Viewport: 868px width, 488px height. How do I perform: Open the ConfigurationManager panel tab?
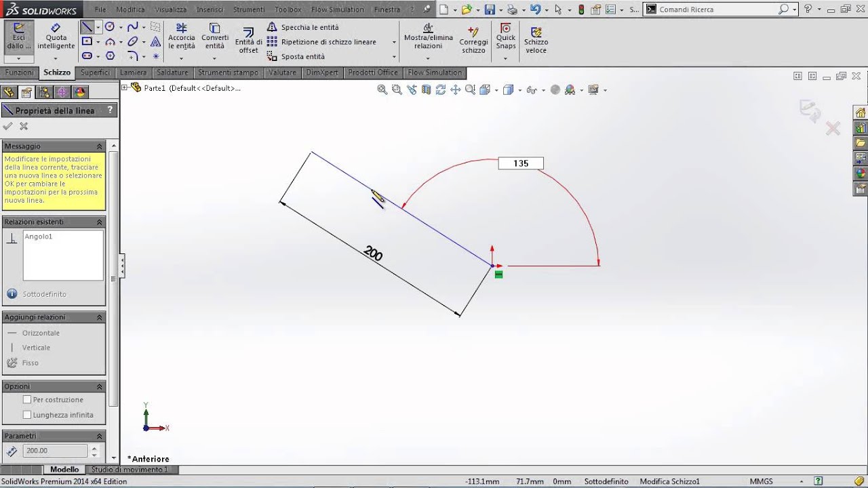point(44,92)
